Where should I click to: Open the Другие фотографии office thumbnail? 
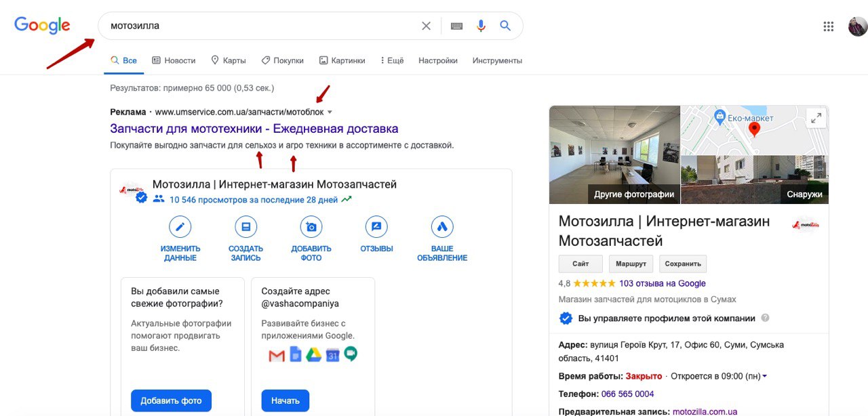(614, 154)
